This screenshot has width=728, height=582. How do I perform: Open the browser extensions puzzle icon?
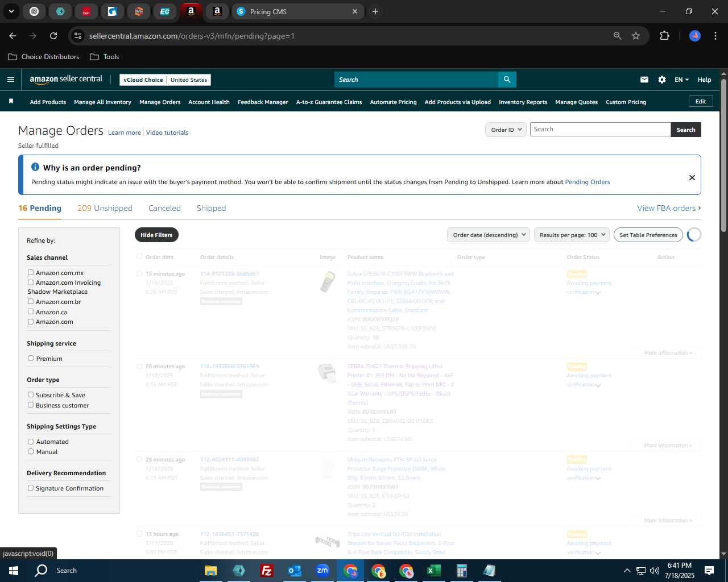click(664, 36)
